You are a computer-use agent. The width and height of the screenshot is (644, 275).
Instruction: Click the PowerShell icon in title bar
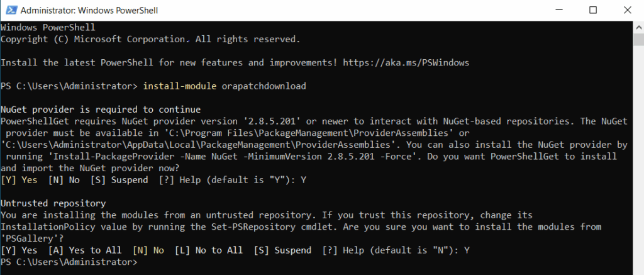click(9, 11)
